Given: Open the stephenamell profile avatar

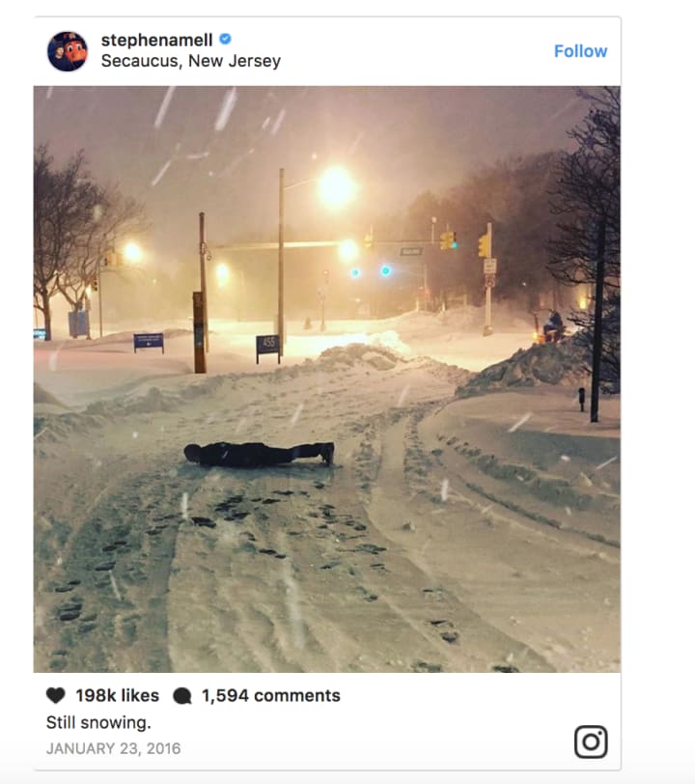Looking at the screenshot, I should click(68, 51).
